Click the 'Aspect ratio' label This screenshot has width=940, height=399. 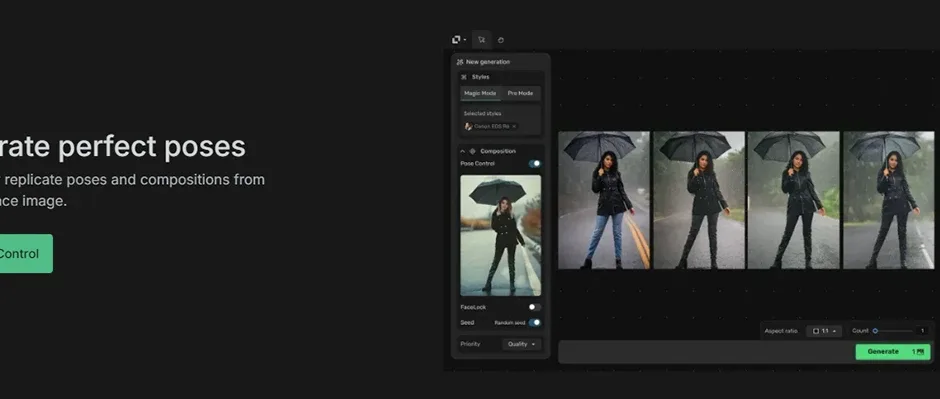(781, 331)
